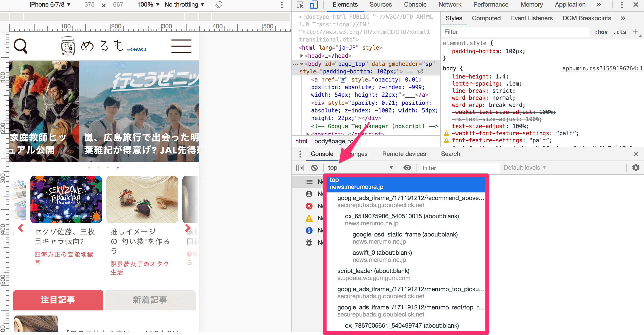Click the Styles filter input field

coord(514,32)
